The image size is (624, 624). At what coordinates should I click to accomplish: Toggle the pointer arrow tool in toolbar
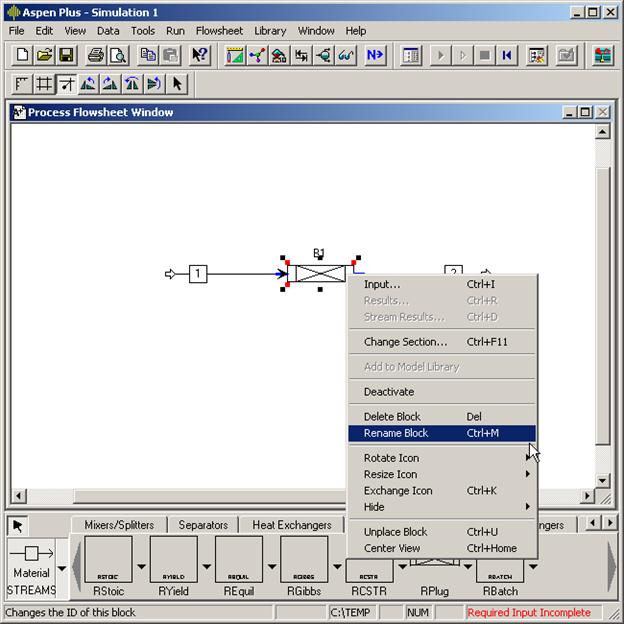(176, 84)
